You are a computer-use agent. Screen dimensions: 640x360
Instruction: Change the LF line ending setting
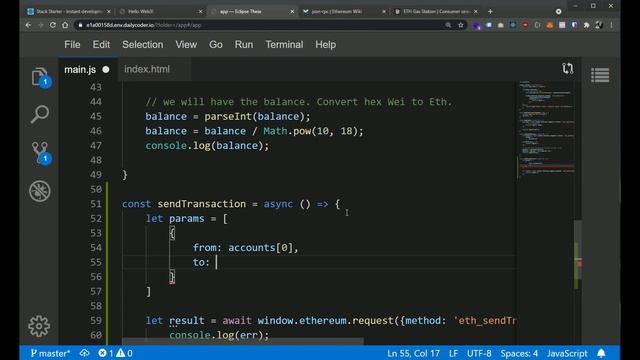click(x=453, y=353)
